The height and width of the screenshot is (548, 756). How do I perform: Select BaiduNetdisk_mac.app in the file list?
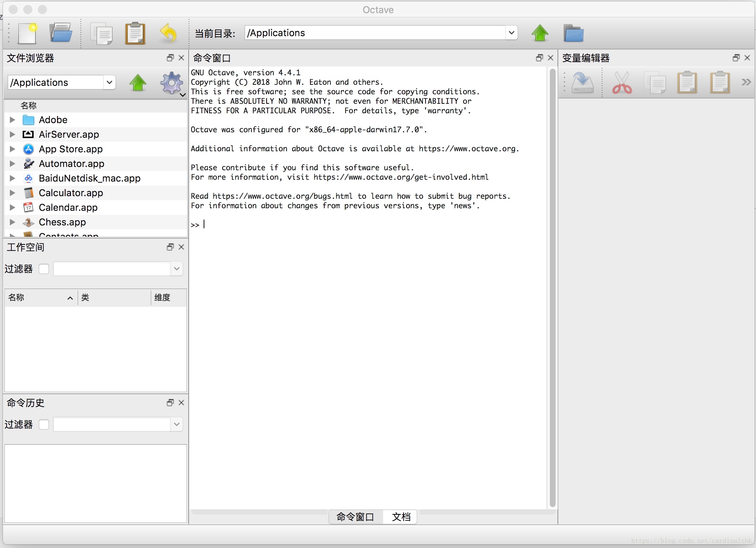click(96, 178)
